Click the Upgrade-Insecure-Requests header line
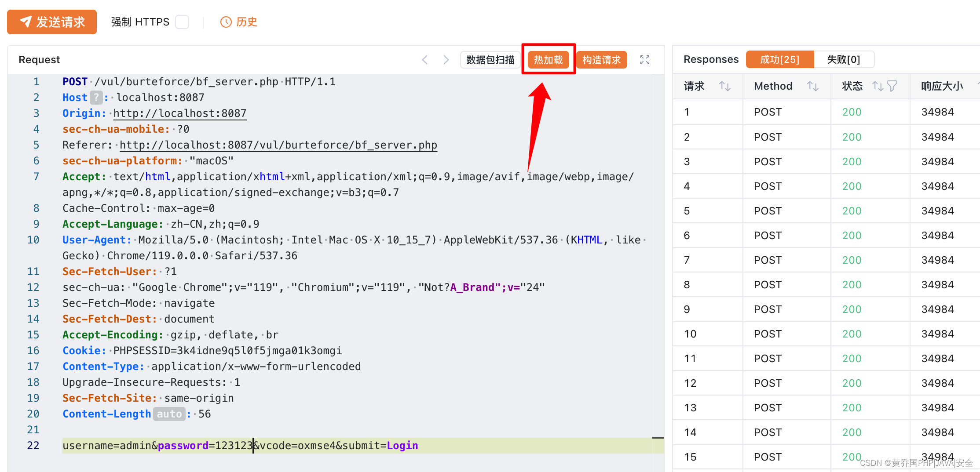Screen dimensions: 980x472 (x=151, y=382)
